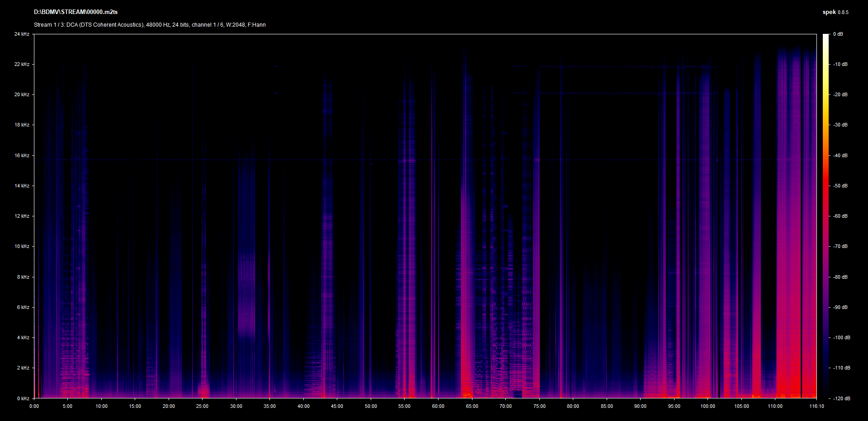Screen dimensions: 868x421
Task: Select the 75:00 time axis marker
Action: 539,406
